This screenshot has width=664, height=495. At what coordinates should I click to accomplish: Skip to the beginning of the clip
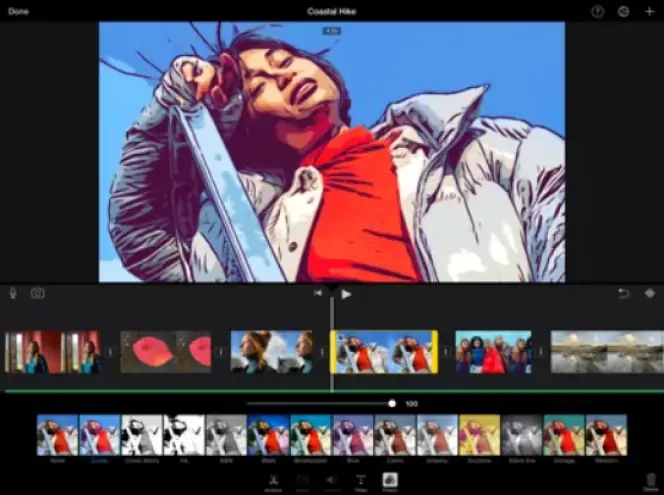click(318, 293)
